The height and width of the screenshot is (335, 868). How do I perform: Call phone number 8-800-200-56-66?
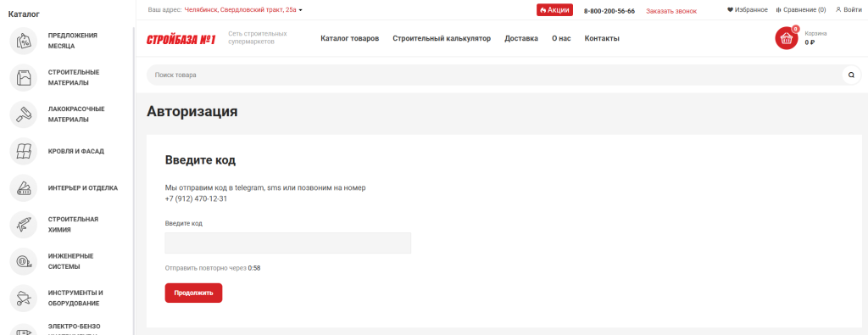click(x=609, y=11)
